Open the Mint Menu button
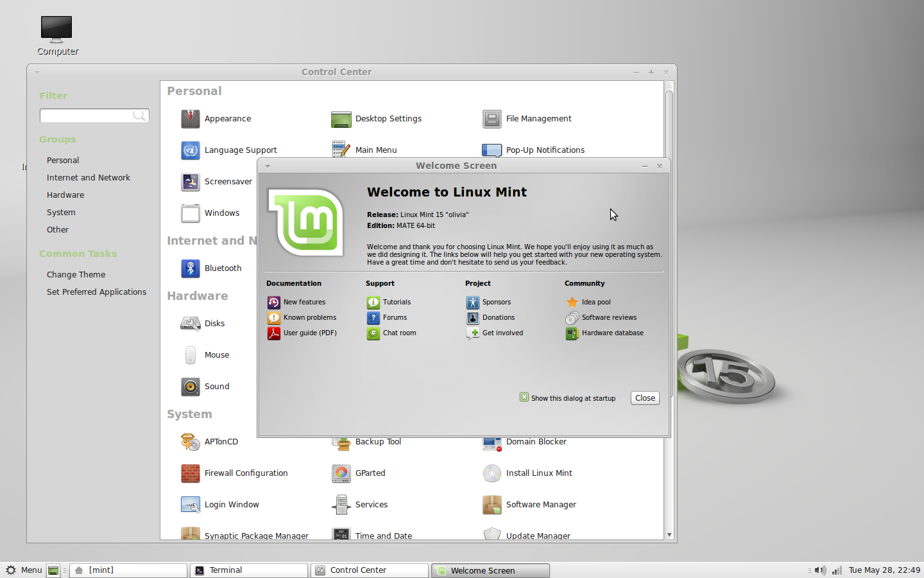Image resolution: width=924 pixels, height=578 pixels. tap(24, 570)
